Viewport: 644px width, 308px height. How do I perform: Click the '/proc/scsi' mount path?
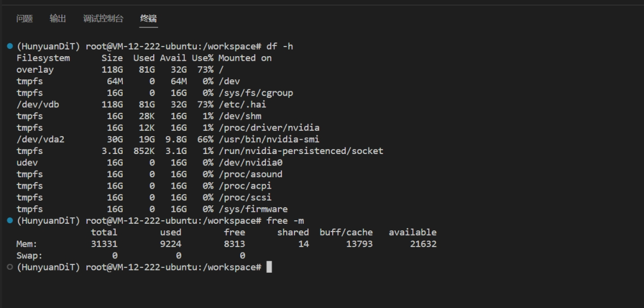pos(245,198)
